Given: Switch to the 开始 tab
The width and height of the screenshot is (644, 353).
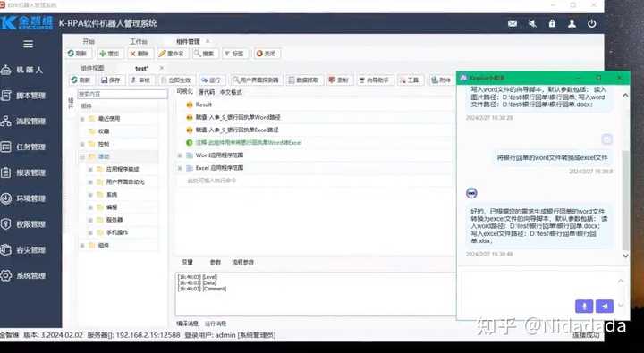Looking at the screenshot, I should coord(89,41).
